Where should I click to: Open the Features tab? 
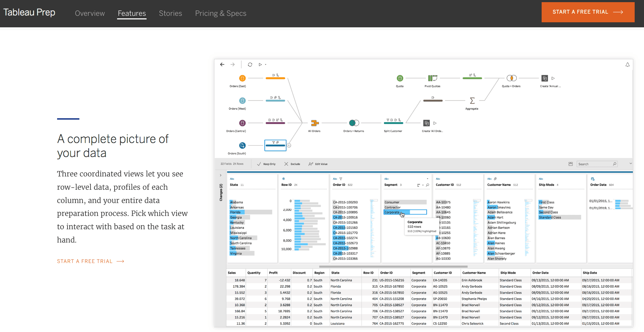132,13
